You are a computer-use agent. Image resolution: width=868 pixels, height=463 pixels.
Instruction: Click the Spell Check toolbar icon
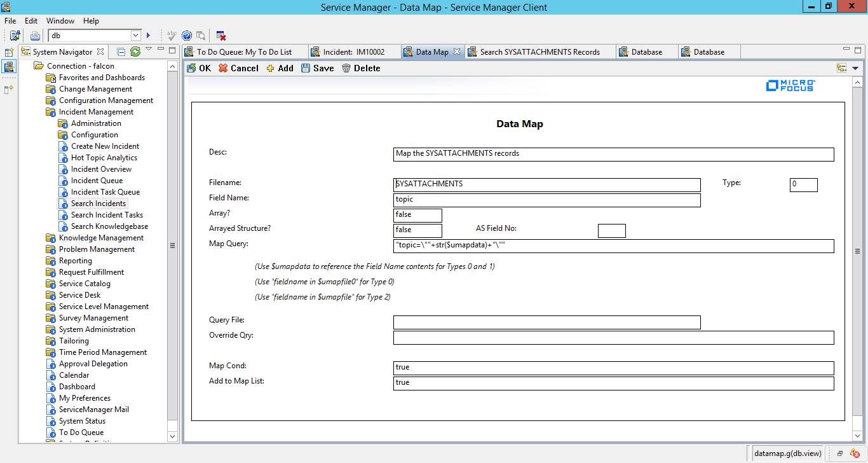(172, 36)
